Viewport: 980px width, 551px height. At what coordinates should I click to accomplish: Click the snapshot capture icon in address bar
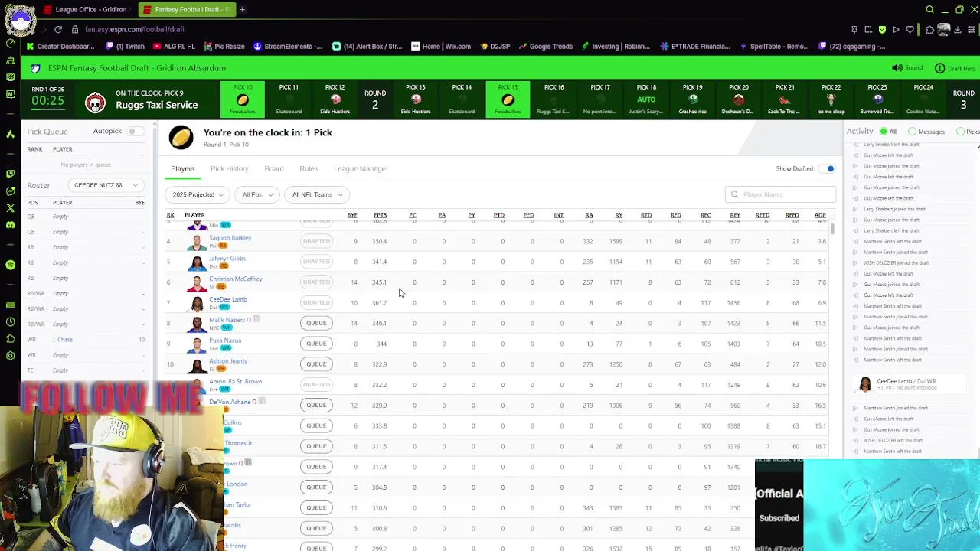pos(868,29)
